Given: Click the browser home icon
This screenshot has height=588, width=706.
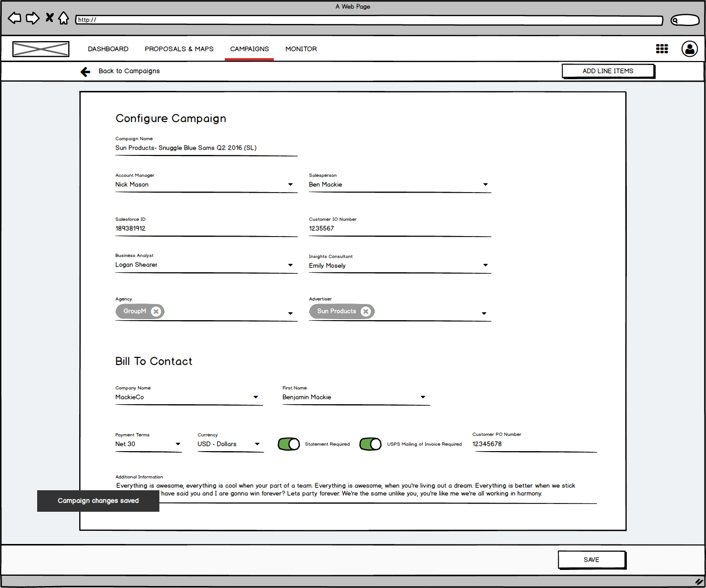Looking at the screenshot, I should point(64,19).
